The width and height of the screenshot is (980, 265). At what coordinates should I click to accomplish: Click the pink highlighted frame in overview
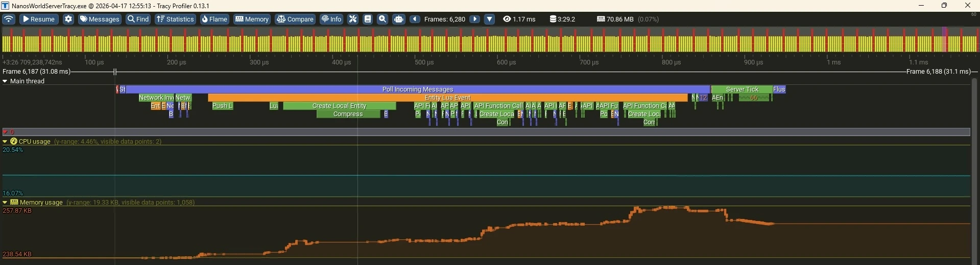[x=945, y=39]
